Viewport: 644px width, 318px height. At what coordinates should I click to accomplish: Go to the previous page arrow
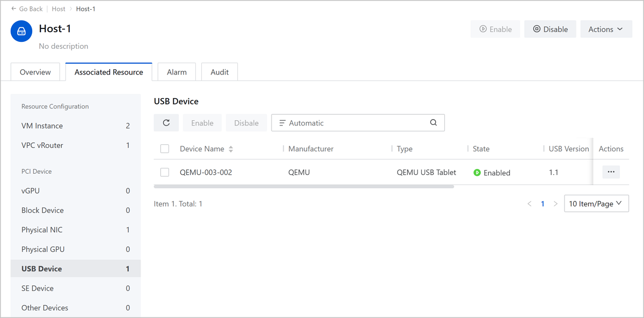(x=529, y=204)
